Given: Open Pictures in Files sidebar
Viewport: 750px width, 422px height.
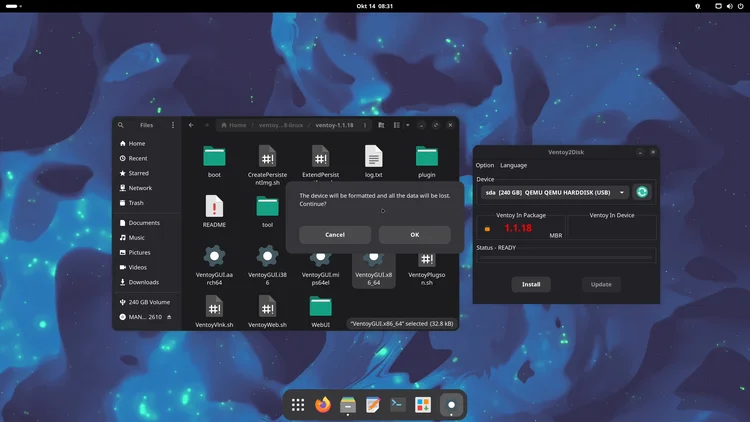Looking at the screenshot, I should tap(146, 252).
